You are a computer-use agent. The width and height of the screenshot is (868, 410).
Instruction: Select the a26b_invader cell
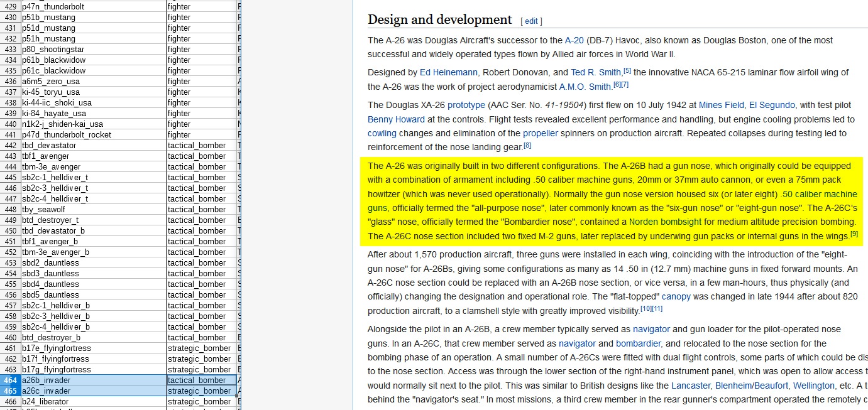pos(93,380)
